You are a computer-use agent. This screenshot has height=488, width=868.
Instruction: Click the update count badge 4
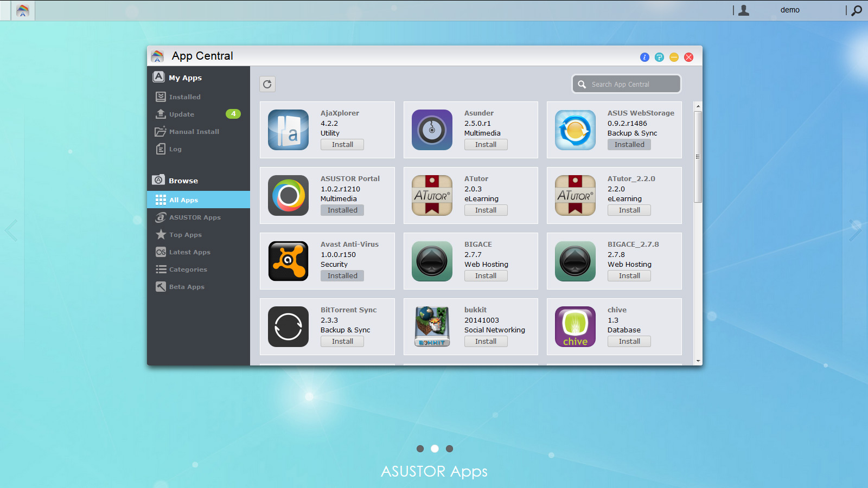point(233,114)
